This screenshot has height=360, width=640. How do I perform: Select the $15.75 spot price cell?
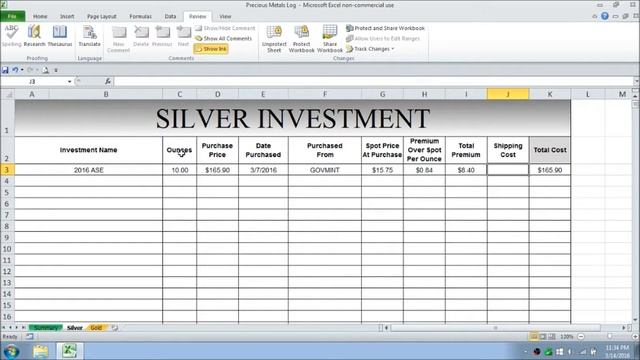coord(382,170)
